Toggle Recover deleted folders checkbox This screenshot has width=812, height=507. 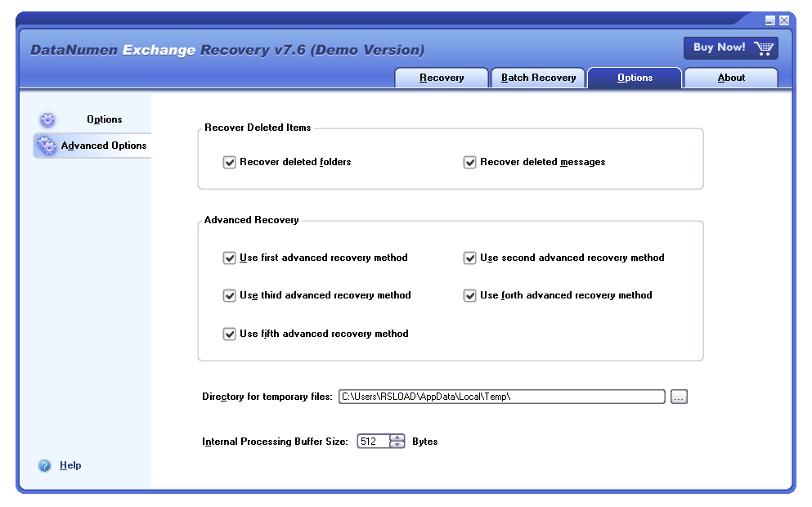pos(230,163)
